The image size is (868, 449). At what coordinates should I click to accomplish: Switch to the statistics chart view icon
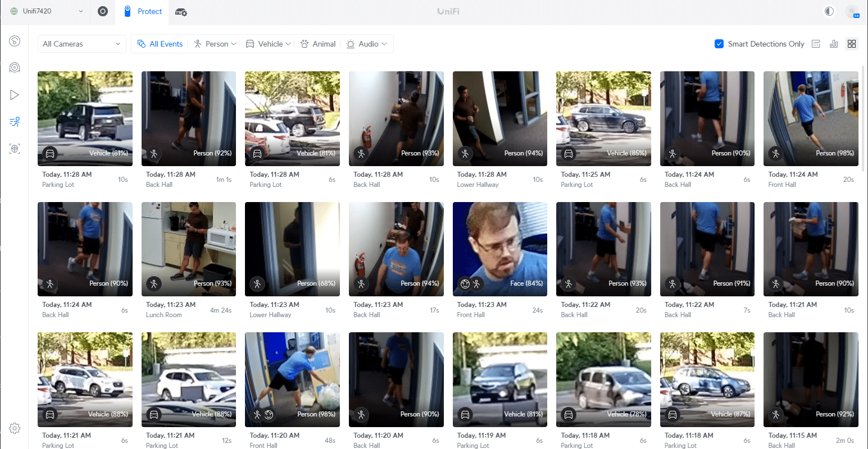click(834, 44)
